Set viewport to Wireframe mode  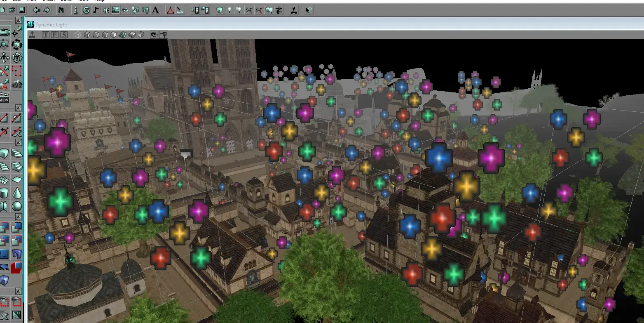77,35
